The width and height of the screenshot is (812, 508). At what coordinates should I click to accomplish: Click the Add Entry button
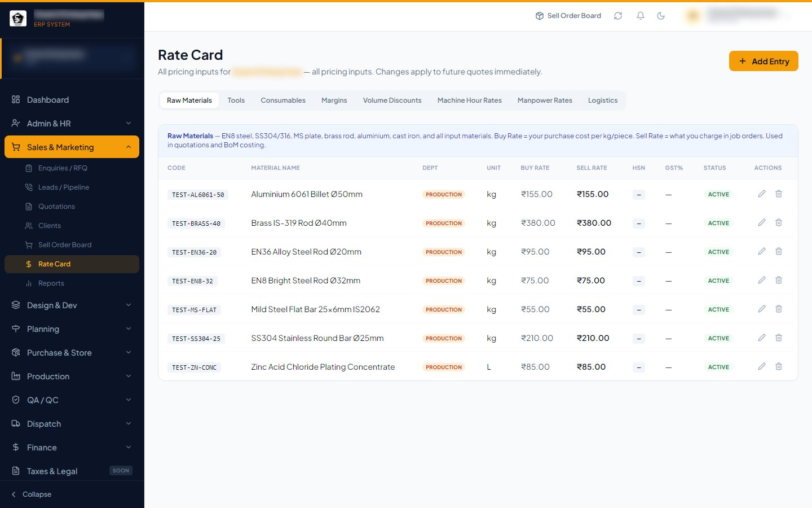click(764, 61)
